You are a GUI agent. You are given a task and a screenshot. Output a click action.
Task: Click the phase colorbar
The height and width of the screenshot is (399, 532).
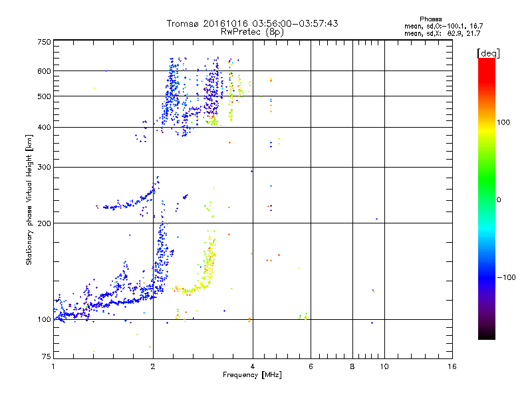coord(487,199)
